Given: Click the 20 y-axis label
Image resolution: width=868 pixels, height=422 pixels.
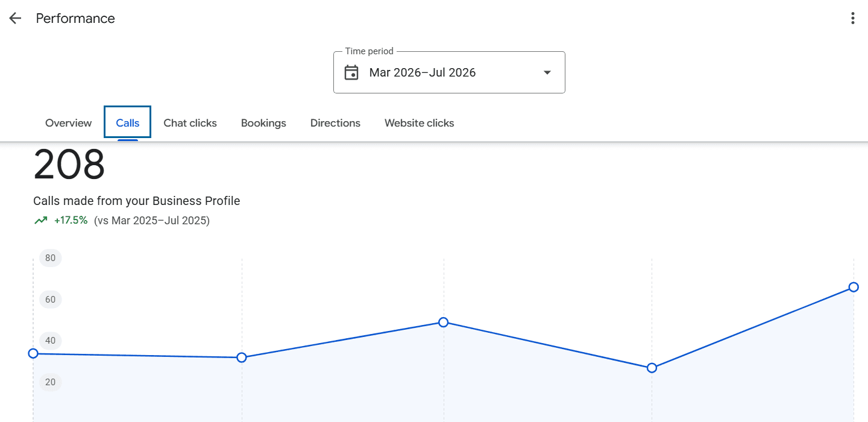Looking at the screenshot, I should pos(51,382).
